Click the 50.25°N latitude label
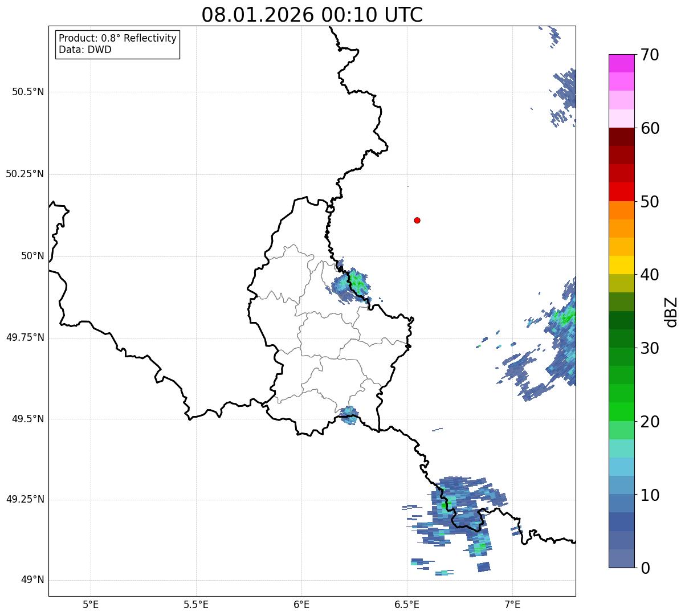Viewport: 685px width, 616px height. coord(25,174)
